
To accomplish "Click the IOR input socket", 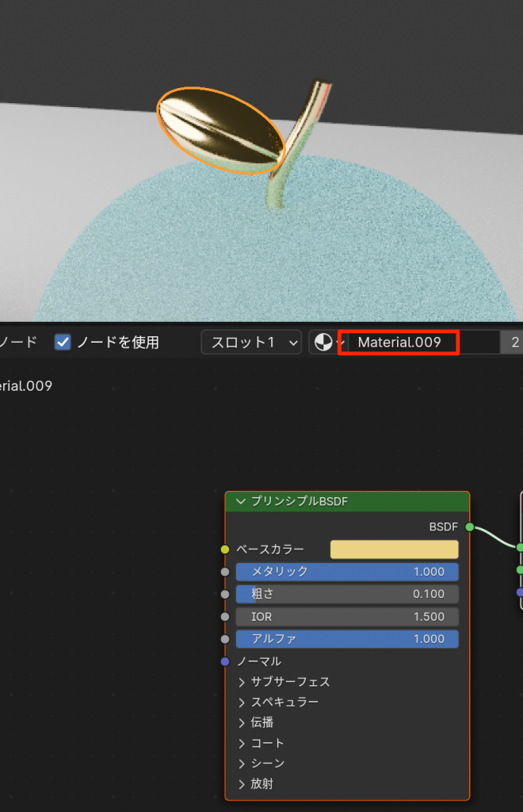I will (x=225, y=616).
